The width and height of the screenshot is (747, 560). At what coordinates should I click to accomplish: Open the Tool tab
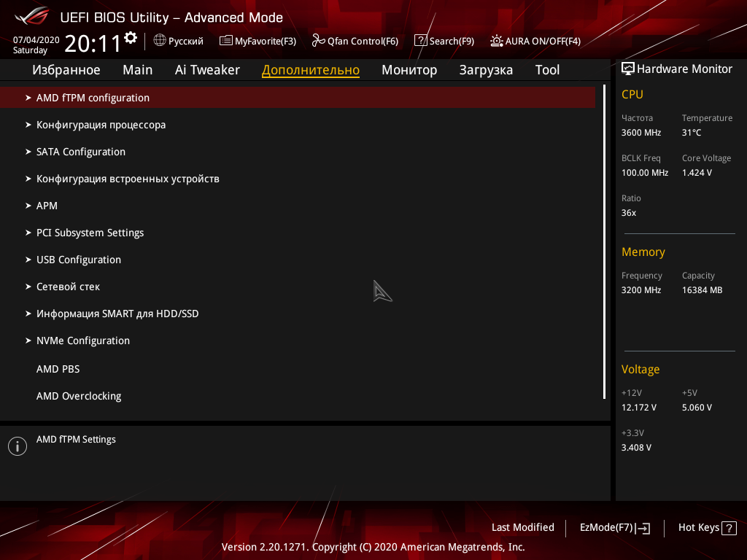(547, 70)
